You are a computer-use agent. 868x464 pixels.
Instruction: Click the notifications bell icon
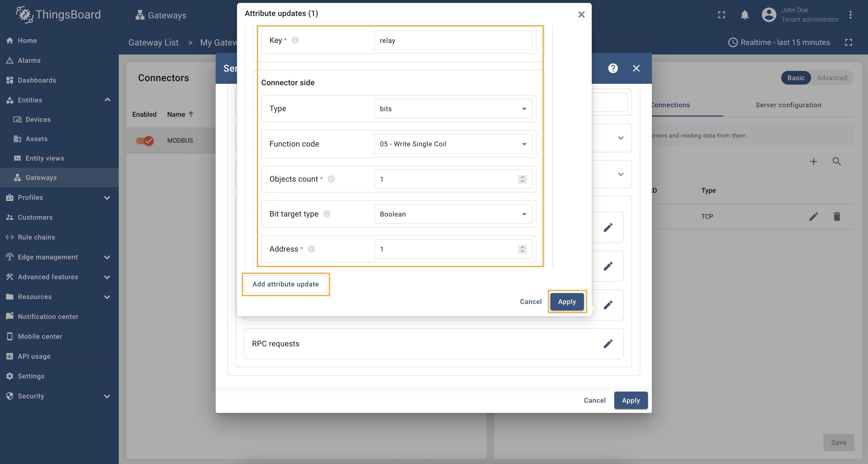745,15
